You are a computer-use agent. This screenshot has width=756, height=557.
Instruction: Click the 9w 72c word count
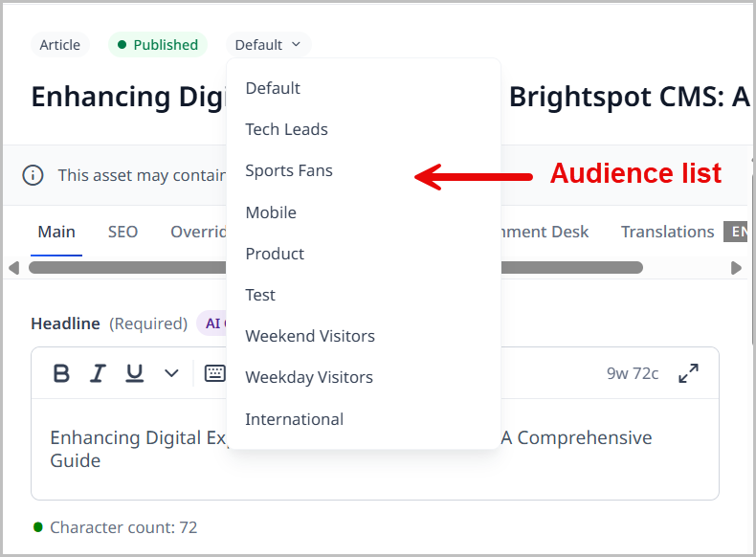tap(633, 374)
